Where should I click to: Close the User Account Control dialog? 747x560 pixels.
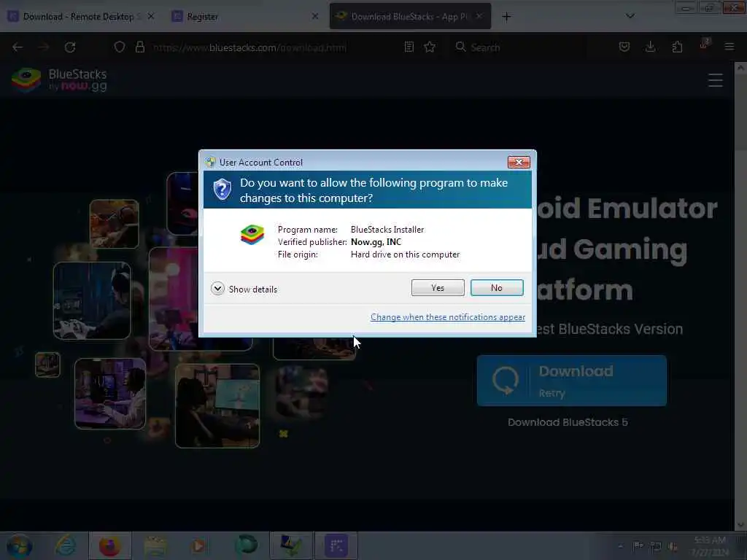(519, 163)
